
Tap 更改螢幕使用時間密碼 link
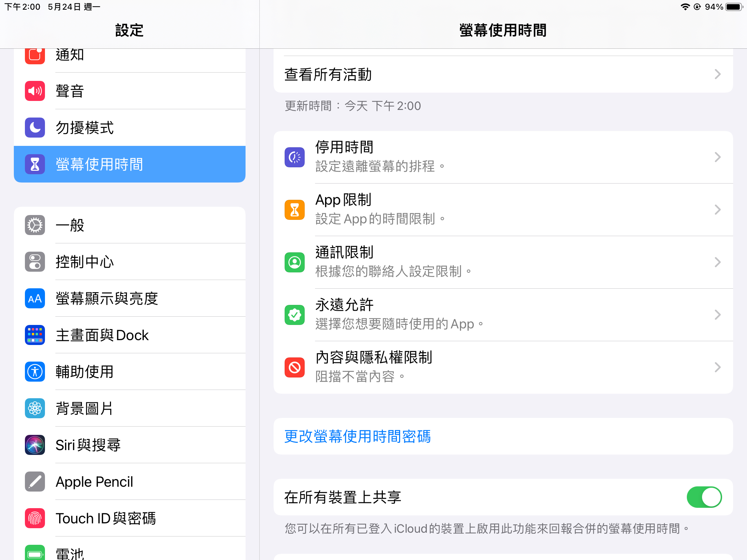point(357,436)
